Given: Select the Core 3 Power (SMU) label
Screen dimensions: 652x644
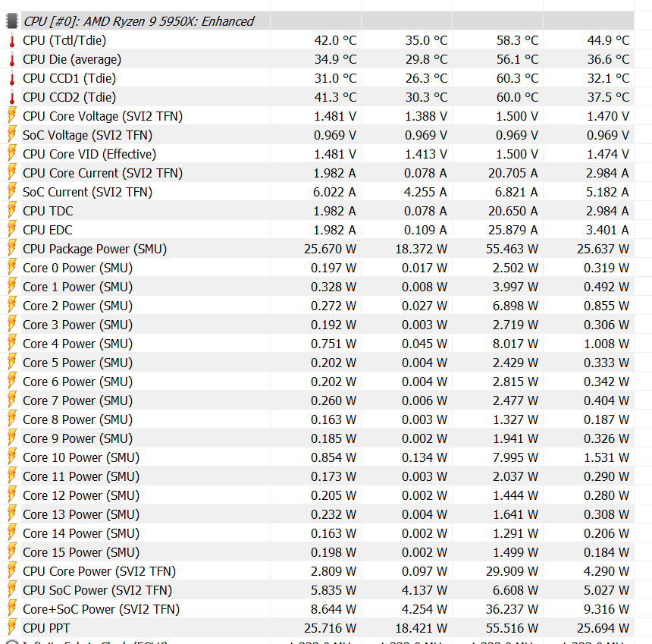Looking at the screenshot, I should pyautogui.click(x=78, y=325).
